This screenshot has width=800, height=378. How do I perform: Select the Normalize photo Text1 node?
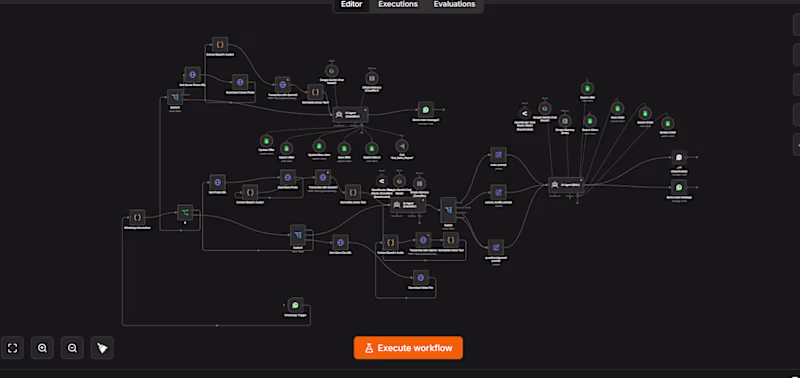315,92
